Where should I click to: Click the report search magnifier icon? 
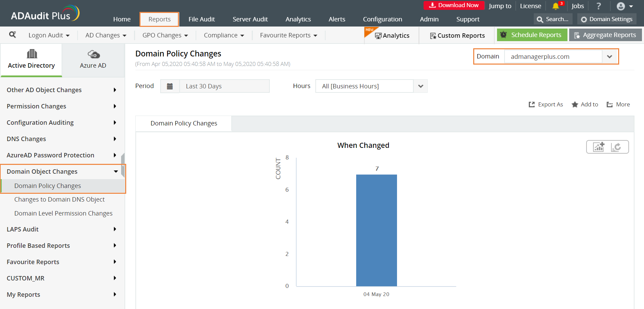[x=13, y=35]
